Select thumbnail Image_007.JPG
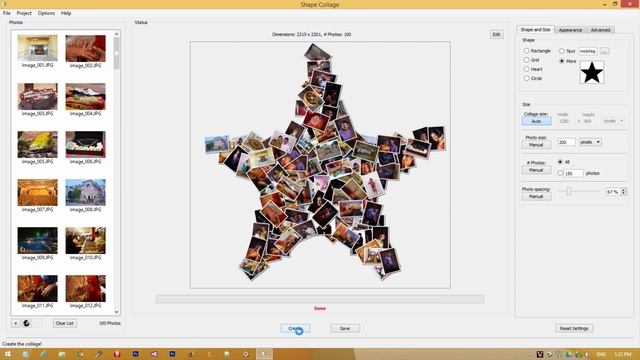 [x=37, y=195]
